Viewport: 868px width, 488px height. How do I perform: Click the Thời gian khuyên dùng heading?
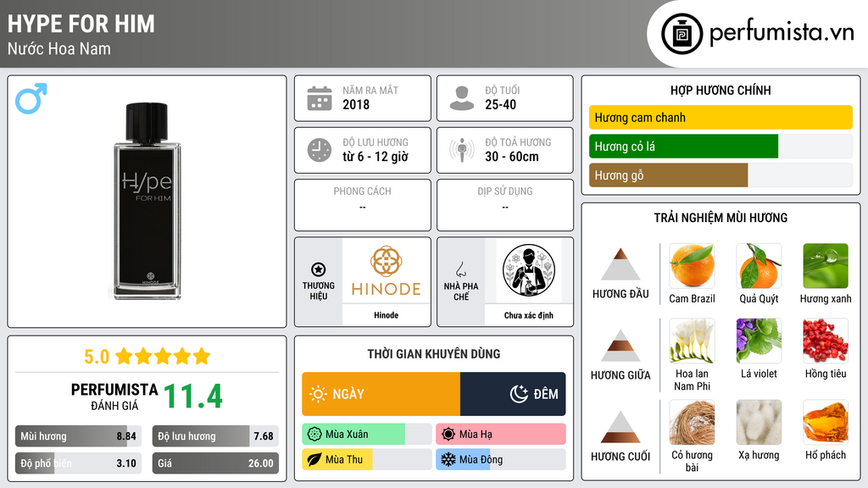434,353
